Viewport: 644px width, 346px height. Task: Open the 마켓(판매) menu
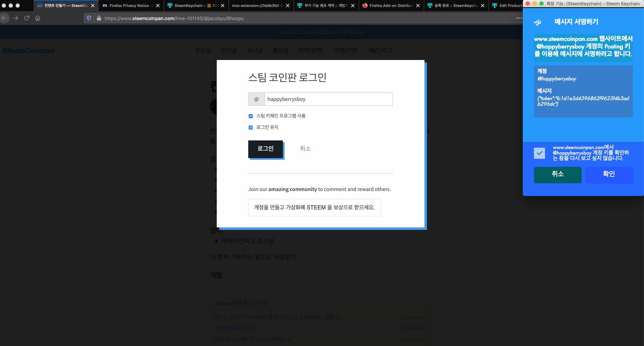[x=311, y=51]
